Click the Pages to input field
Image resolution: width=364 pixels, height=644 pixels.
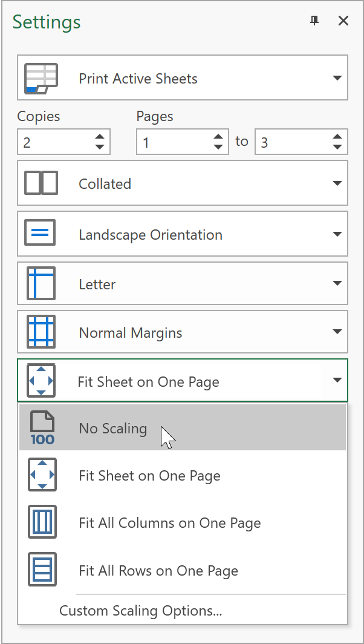[291, 143]
